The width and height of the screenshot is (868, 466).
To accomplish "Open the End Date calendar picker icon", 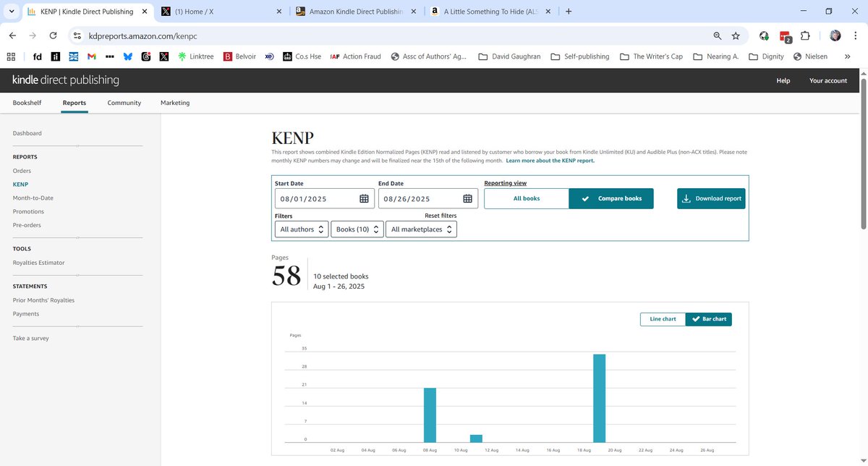I will pyautogui.click(x=468, y=198).
